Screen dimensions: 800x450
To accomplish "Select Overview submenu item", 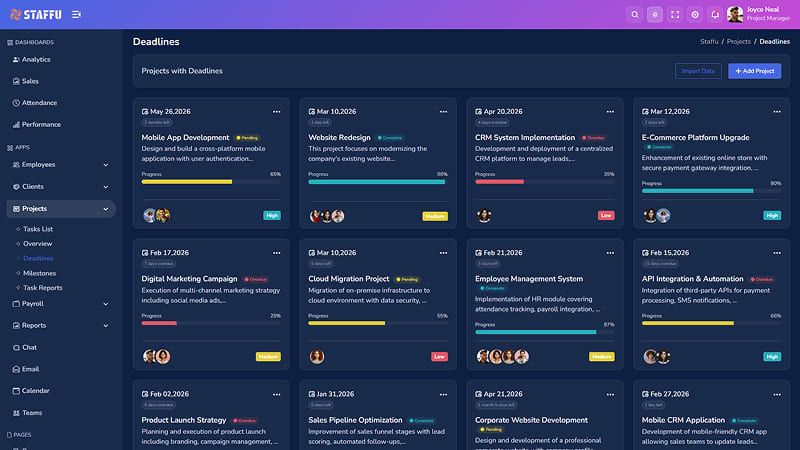I will coord(37,244).
